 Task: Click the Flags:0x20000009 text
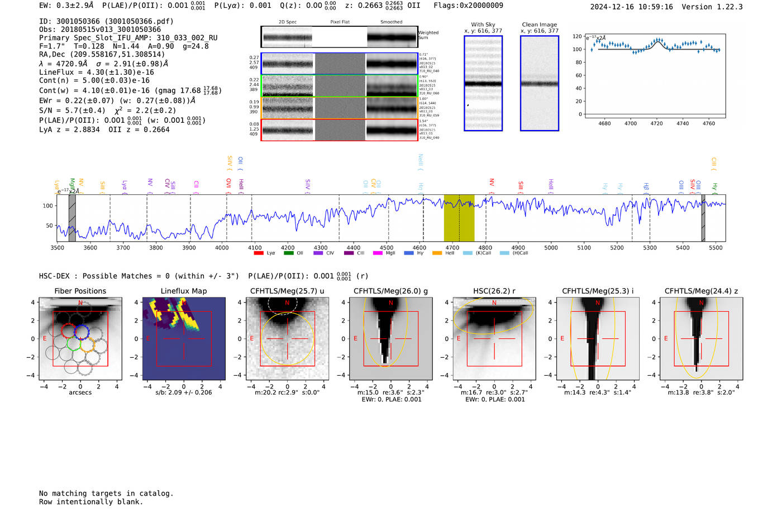(x=468, y=6)
